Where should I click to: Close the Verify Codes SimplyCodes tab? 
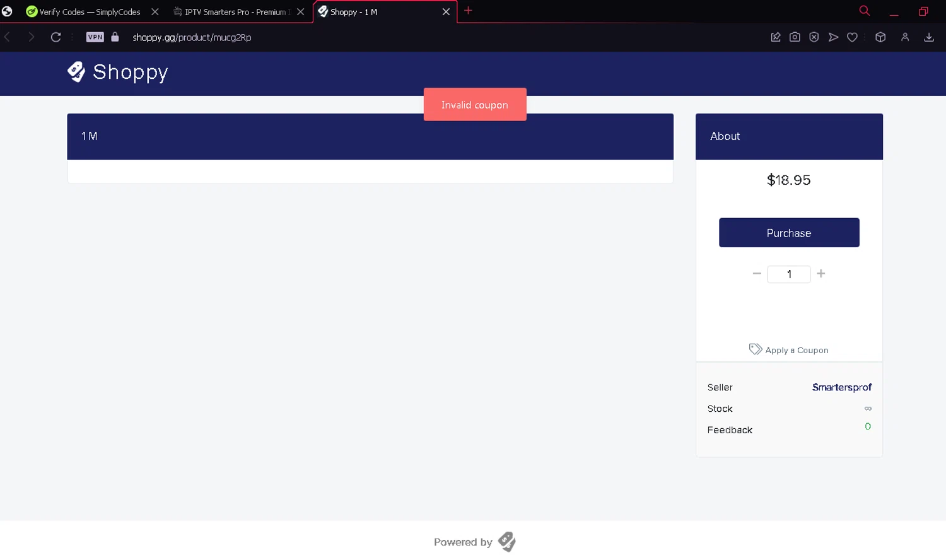pyautogui.click(x=155, y=11)
